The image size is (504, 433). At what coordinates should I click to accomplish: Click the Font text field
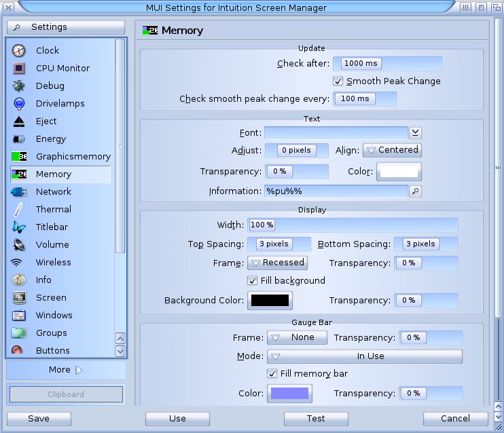click(x=336, y=133)
